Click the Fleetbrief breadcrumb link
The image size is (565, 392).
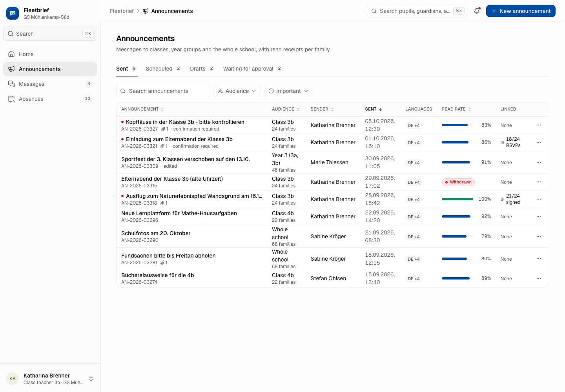pyautogui.click(x=122, y=11)
